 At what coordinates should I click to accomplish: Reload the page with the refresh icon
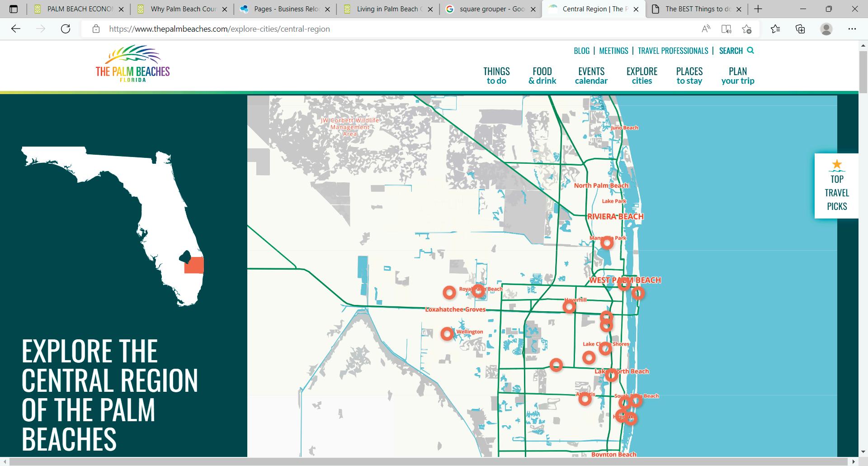(66, 29)
